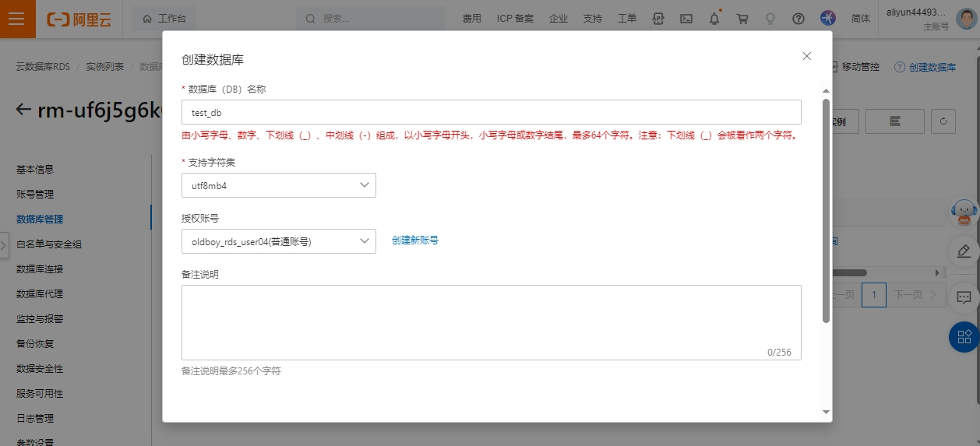This screenshot has width=980, height=446.
Task: Click the user avatar picture
Action: click(x=967, y=18)
